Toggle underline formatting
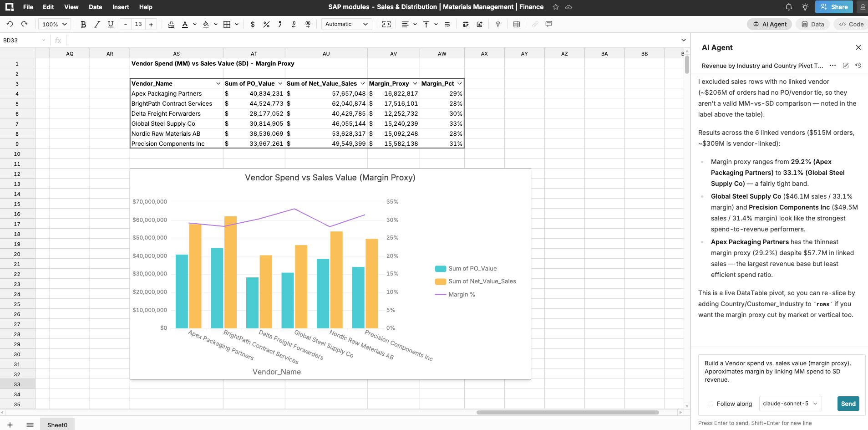 click(111, 24)
